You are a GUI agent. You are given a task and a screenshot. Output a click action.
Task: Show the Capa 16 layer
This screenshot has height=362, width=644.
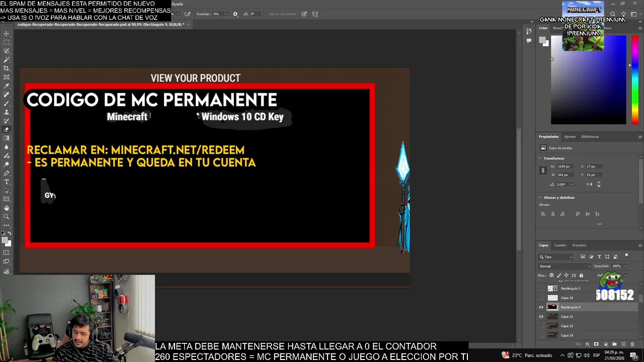coord(541,298)
